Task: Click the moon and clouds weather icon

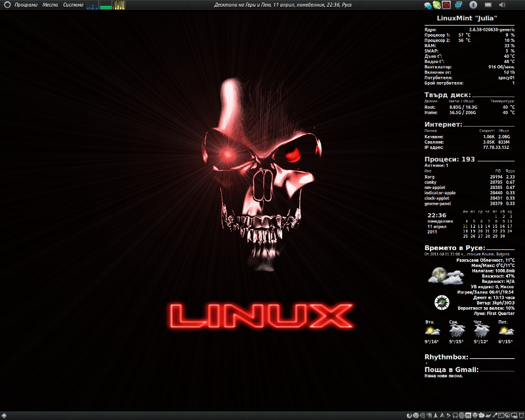Action: click(x=446, y=276)
